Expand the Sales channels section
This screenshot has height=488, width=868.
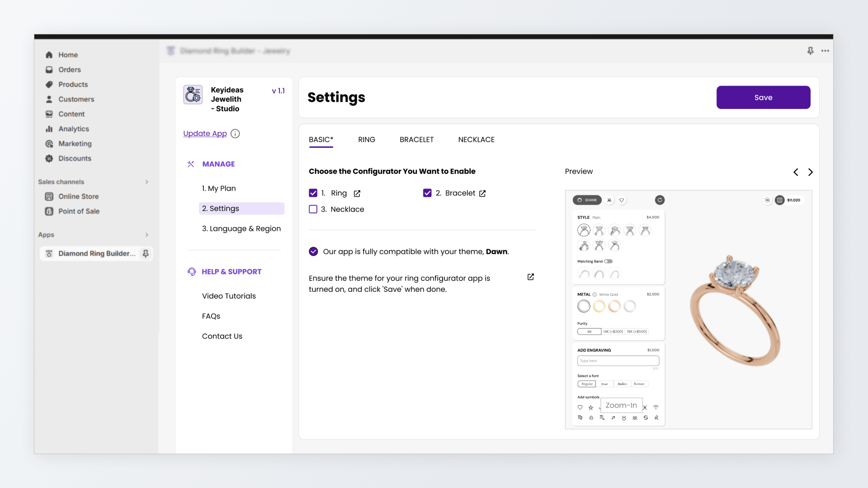pyautogui.click(x=146, y=182)
